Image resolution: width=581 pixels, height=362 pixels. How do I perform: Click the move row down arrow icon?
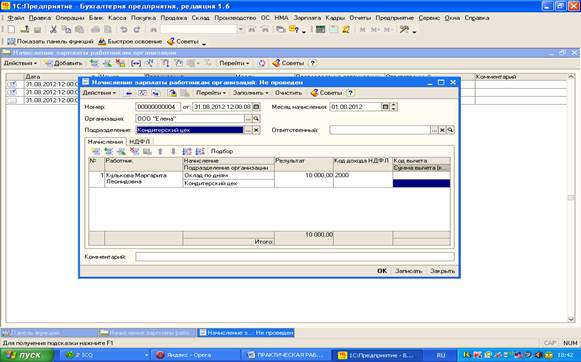(x=173, y=151)
